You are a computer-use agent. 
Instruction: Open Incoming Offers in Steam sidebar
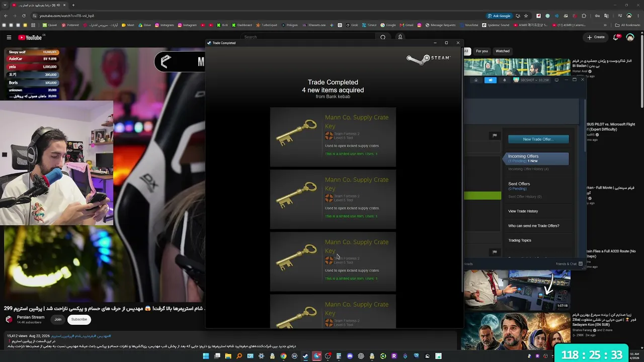coord(536,158)
